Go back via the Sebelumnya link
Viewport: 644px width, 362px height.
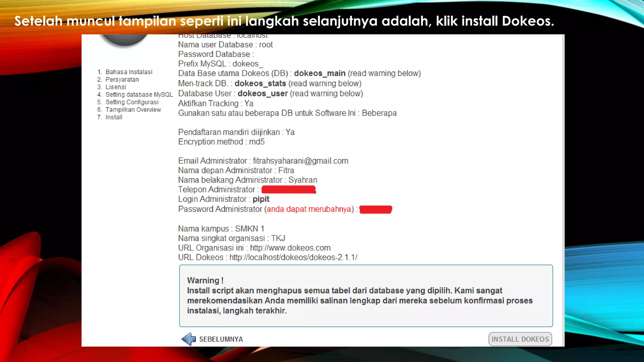pyautogui.click(x=221, y=339)
